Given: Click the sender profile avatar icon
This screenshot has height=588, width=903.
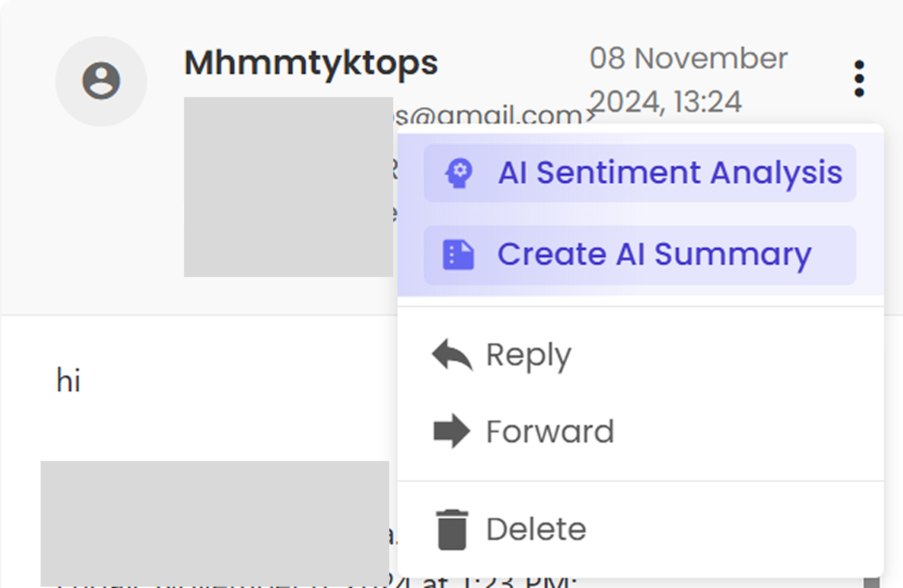Looking at the screenshot, I should pos(101,81).
